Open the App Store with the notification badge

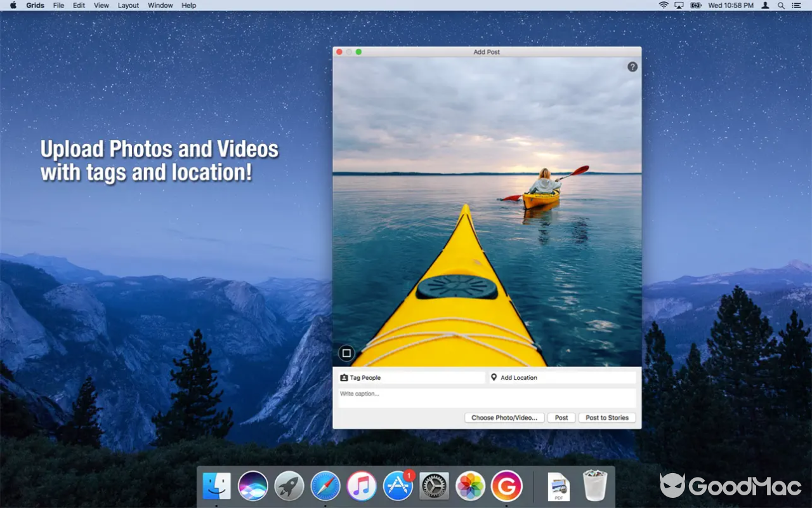pyautogui.click(x=398, y=487)
